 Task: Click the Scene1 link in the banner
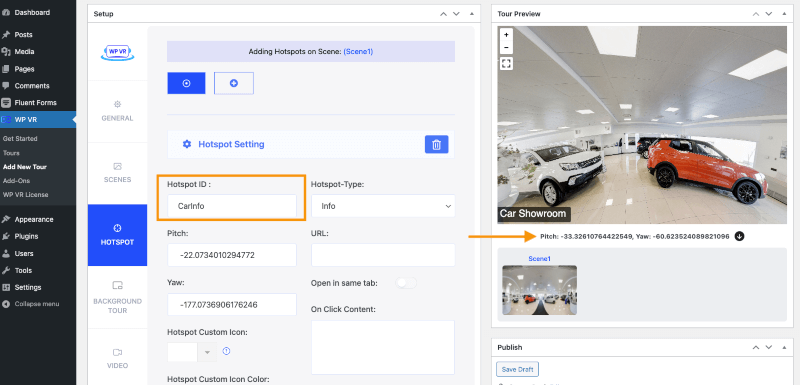(358, 52)
